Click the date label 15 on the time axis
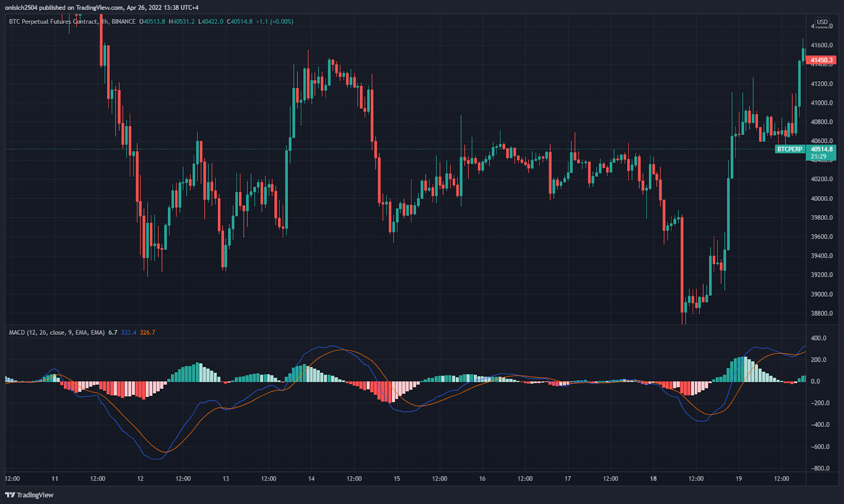 click(397, 479)
